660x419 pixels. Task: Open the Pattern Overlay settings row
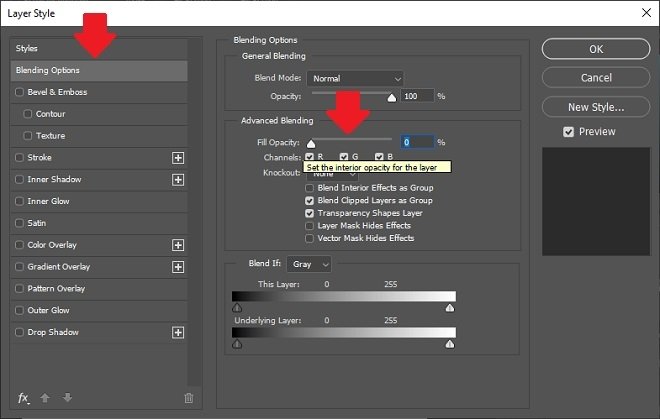[99, 289]
